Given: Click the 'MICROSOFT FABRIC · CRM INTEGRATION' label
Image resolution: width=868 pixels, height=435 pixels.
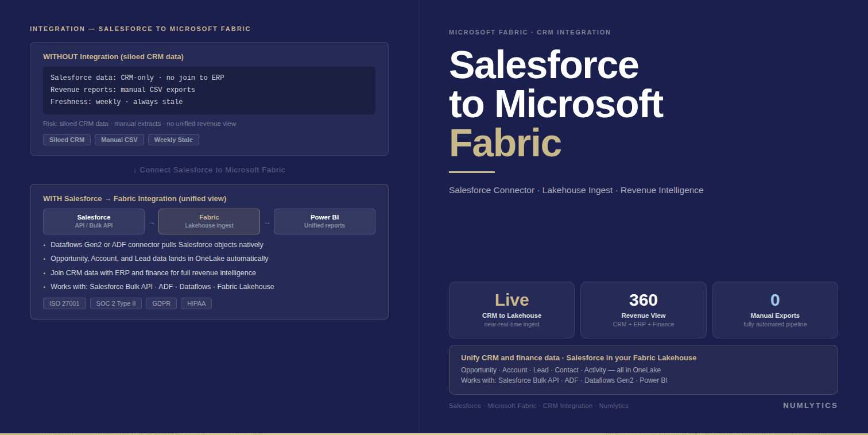Looking at the screenshot, I should click(x=530, y=32).
